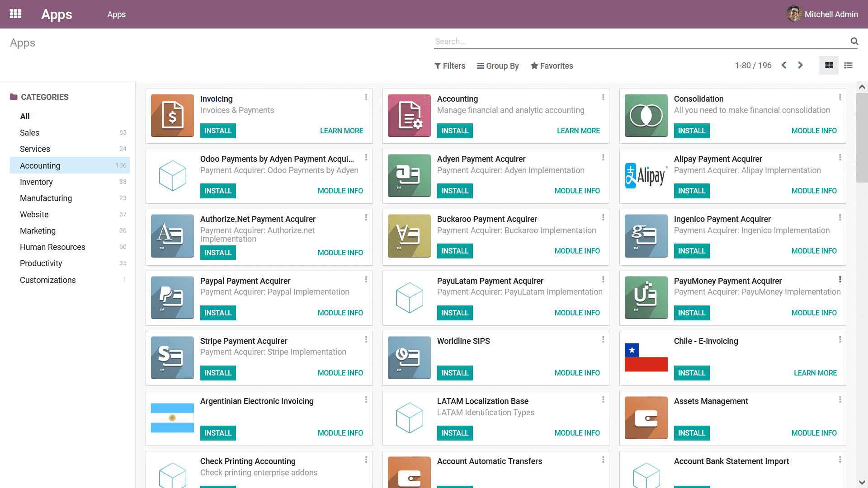Select the Productivity category
Image resolution: width=868 pixels, height=488 pixels.
point(70,263)
